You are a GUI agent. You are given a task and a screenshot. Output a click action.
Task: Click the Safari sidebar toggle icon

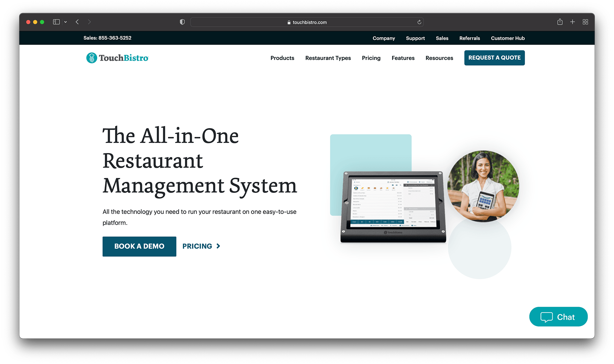tap(56, 22)
